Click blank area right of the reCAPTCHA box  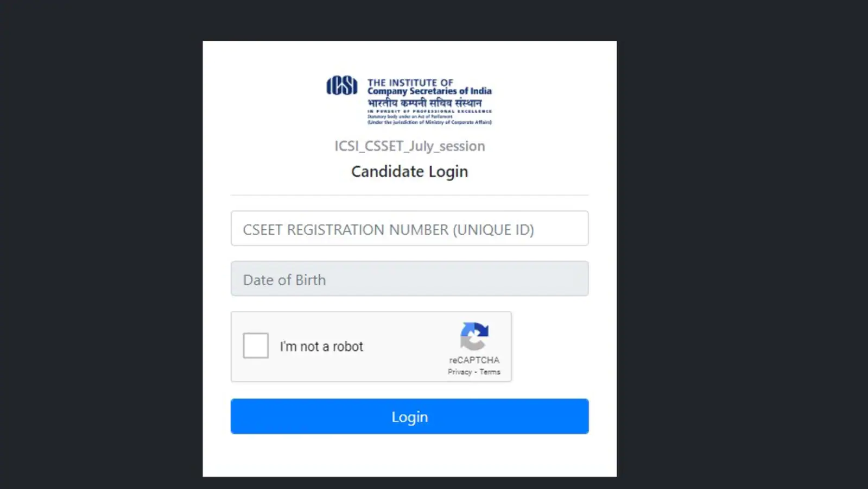click(550, 347)
